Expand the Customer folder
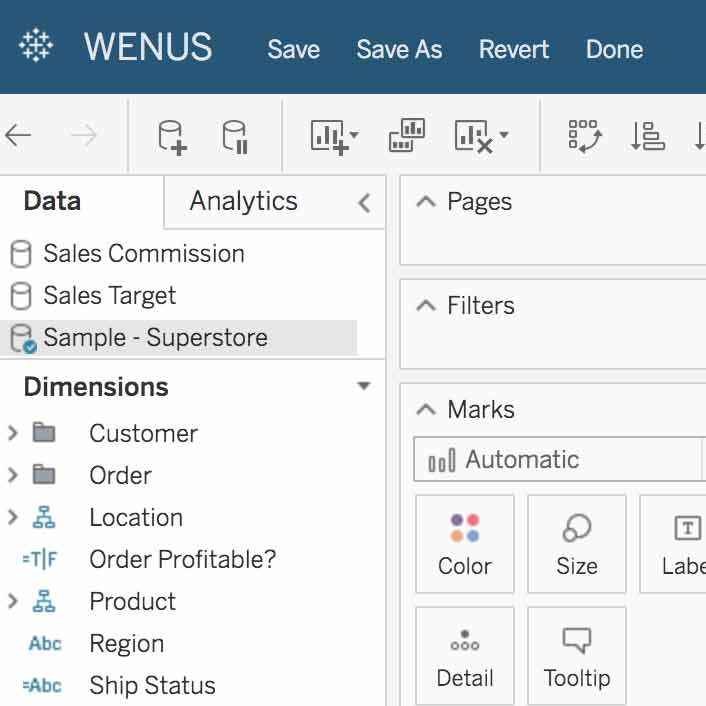This screenshot has height=706, width=706. tap(13, 434)
